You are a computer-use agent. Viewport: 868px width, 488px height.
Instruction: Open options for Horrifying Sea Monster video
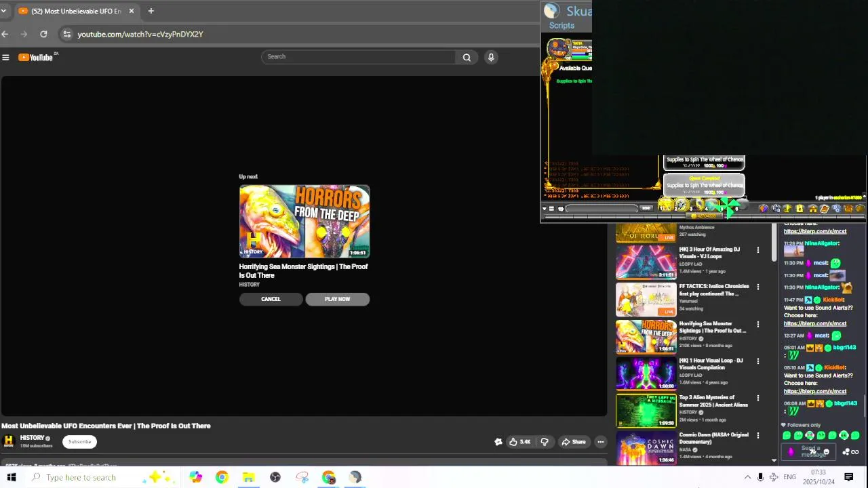point(757,325)
